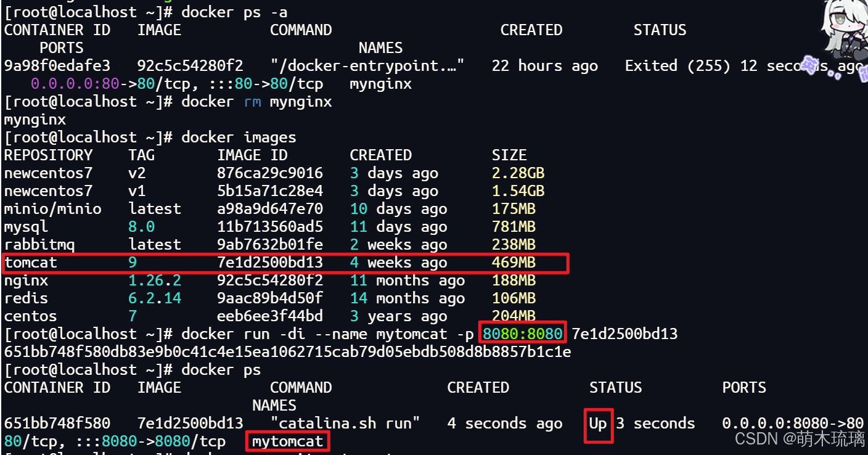This screenshot has width=868, height=455.
Task: Click the 238MB size value
Action: coord(514,245)
